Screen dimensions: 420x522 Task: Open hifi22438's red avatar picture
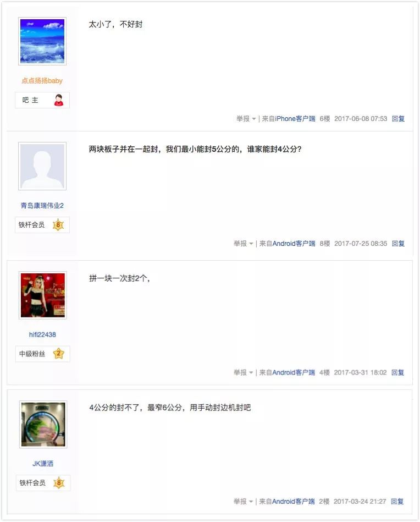pos(42,295)
